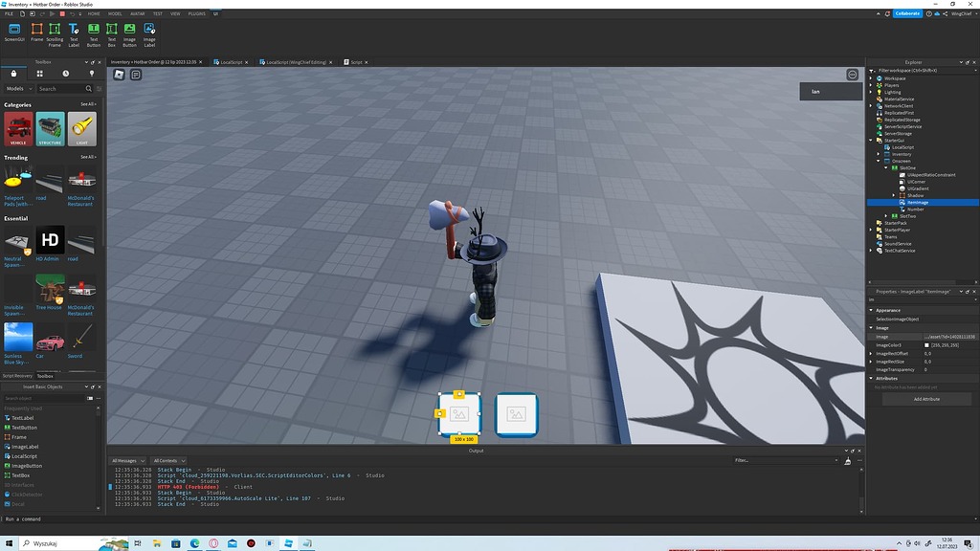Open the notifications bell in title bar

pyautogui.click(x=887, y=13)
